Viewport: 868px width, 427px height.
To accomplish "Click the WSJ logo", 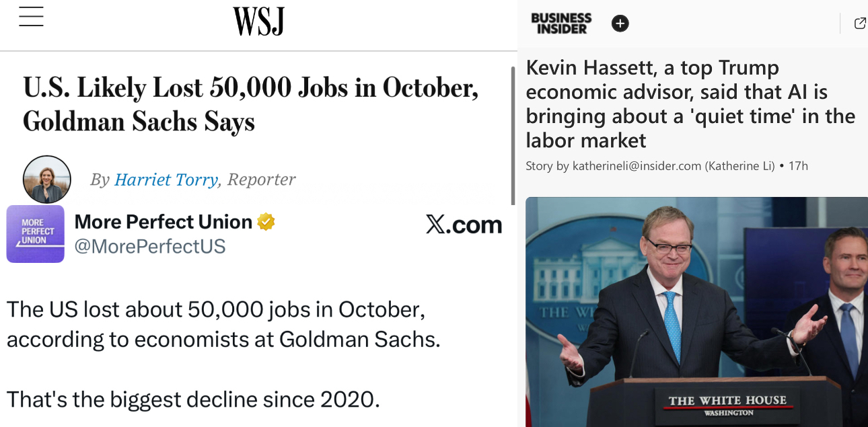I will click(x=258, y=22).
